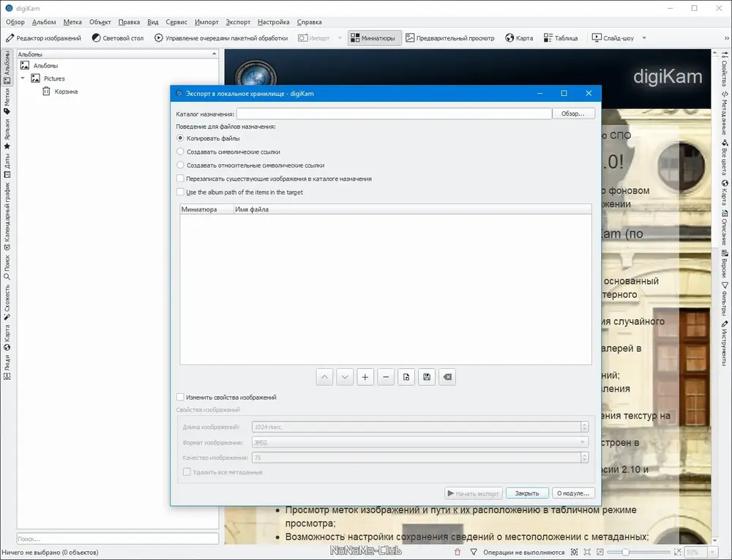The image size is (732, 560).
Task: Open the Карта map view in toolbar
Action: pyautogui.click(x=518, y=38)
